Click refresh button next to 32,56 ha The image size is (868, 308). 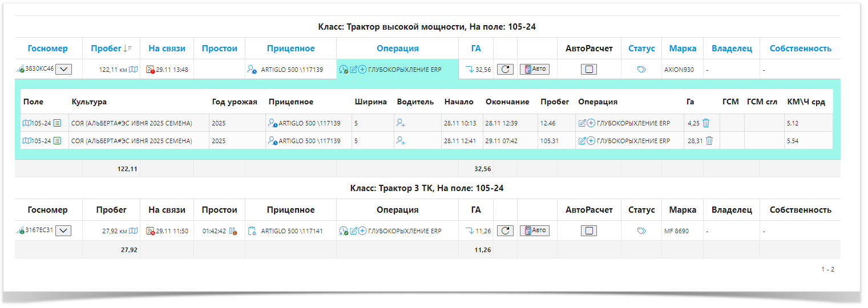pos(505,70)
